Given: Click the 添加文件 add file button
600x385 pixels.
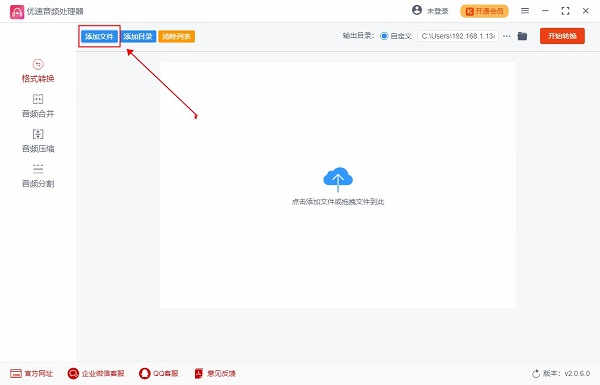Looking at the screenshot, I should 99,36.
